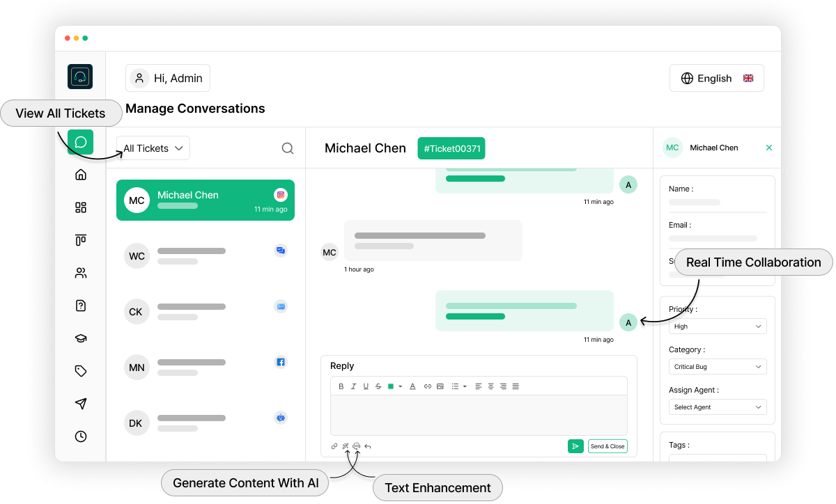Center align text in reply editor
The width and height of the screenshot is (836, 504).
490,386
